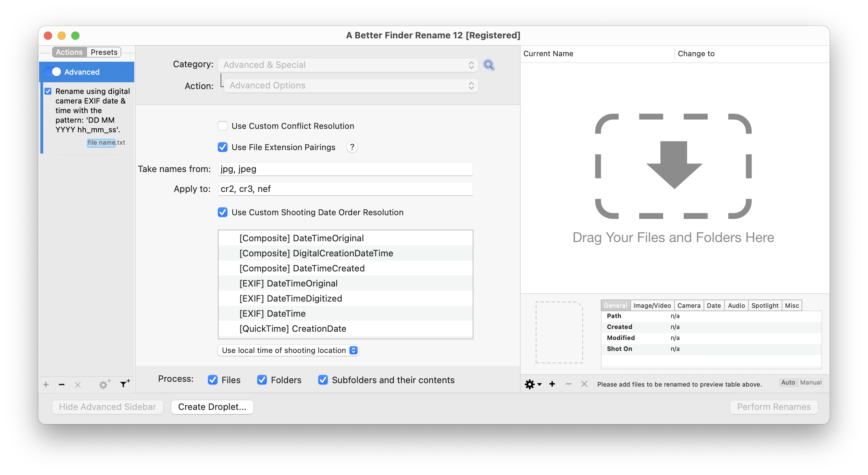Image resolution: width=868 pixels, height=475 pixels.
Task: Click the question mark help button
Action: tap(352, 147)
